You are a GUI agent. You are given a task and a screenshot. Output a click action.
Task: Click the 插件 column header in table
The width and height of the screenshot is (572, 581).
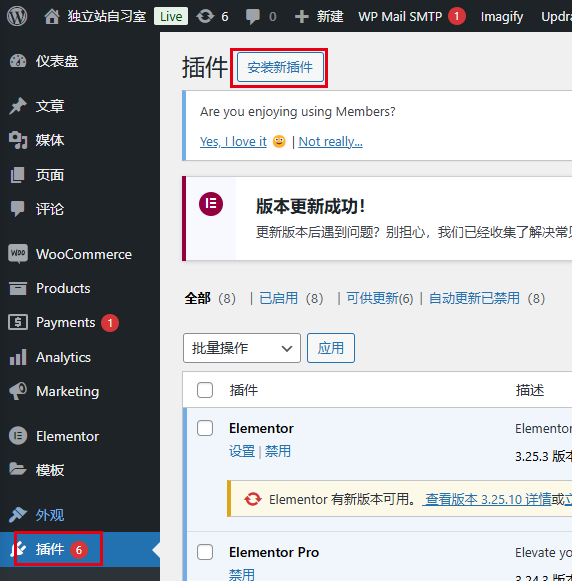tap(243, 390)
